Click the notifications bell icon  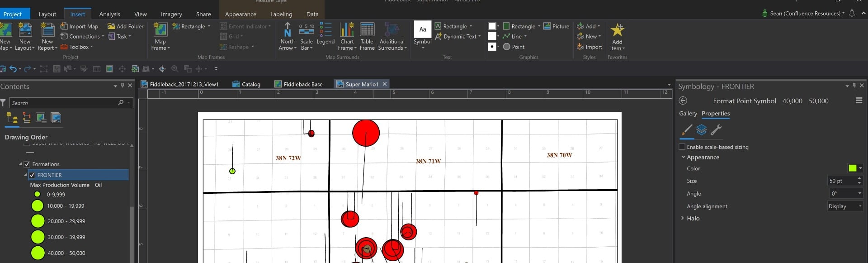(852, 13)
